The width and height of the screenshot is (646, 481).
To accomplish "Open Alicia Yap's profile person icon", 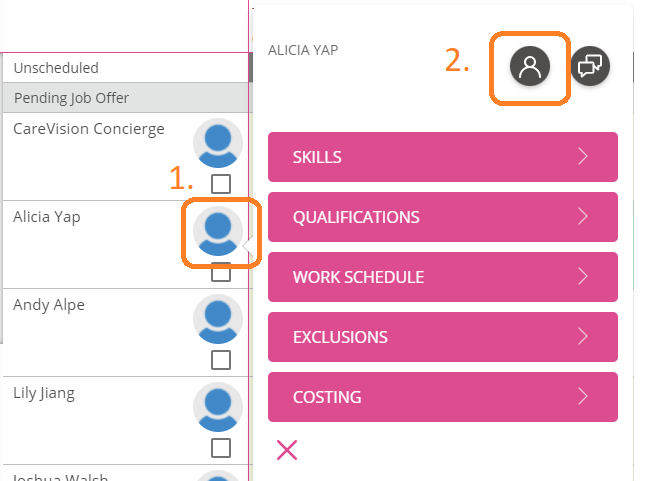I will click(530, 66).
